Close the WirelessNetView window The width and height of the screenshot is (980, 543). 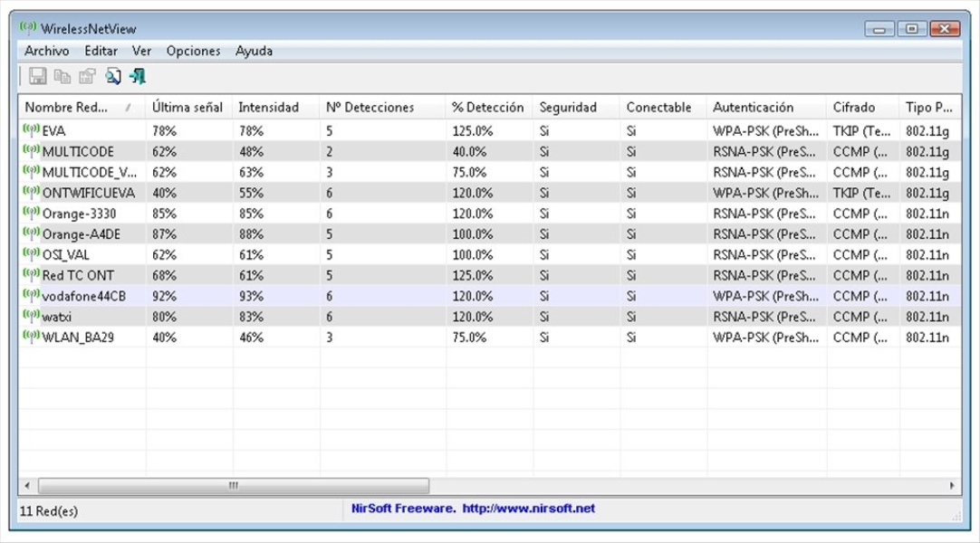945,29
